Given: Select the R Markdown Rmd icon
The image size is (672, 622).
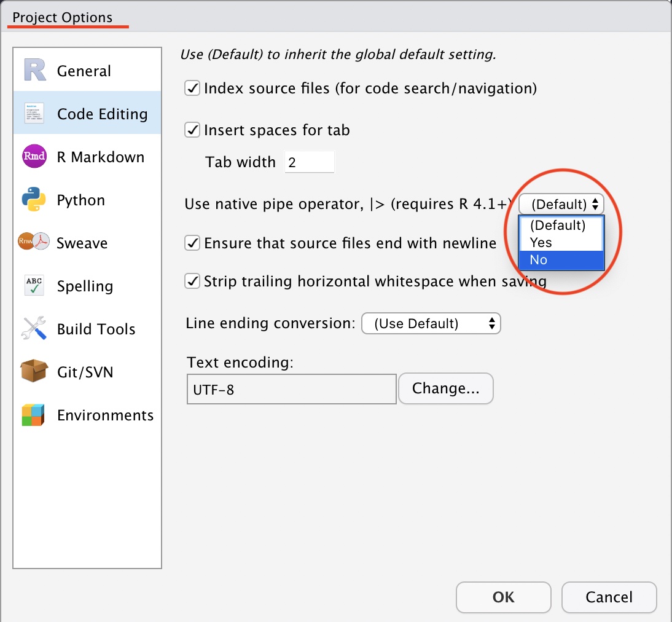Looking at the screenshot, I should (x=34, y=156).
